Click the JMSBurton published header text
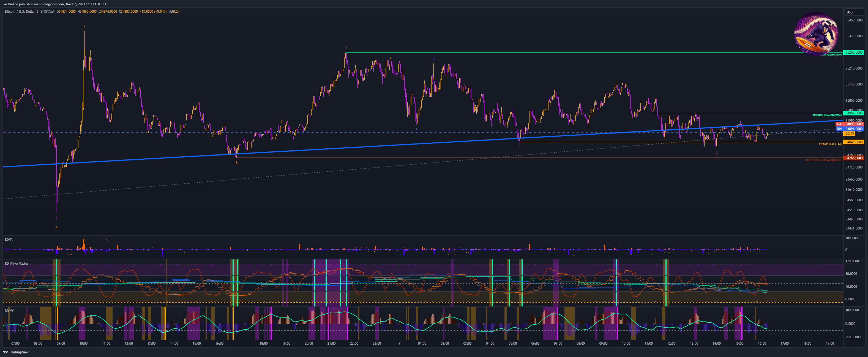 click(54, 4)
